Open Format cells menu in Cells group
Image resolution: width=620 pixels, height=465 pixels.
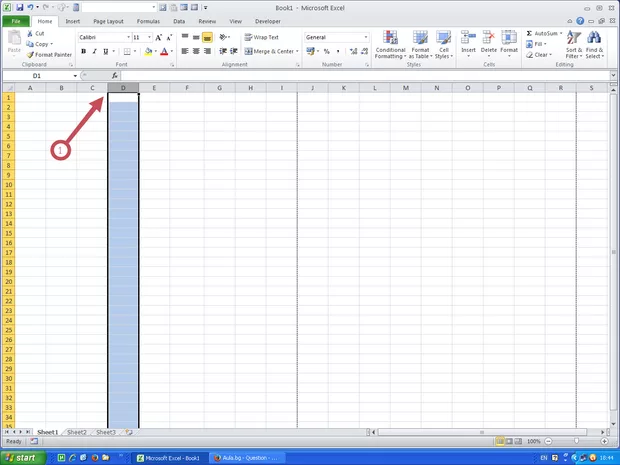click(509, 43)
